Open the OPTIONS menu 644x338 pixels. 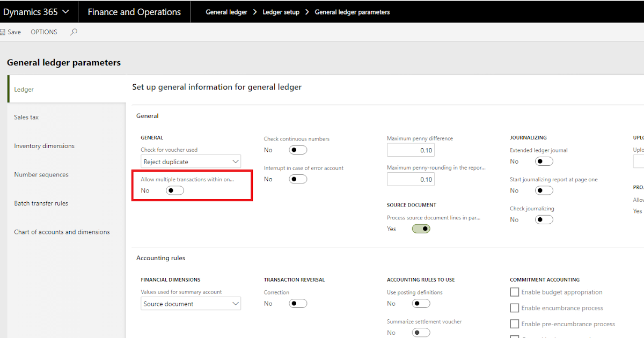44,32
